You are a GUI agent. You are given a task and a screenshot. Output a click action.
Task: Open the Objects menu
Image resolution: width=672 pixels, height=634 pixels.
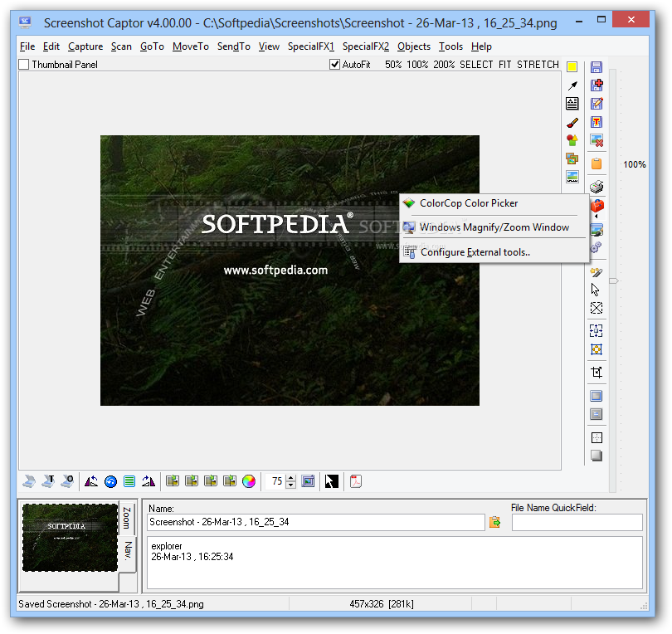(414, 46)
